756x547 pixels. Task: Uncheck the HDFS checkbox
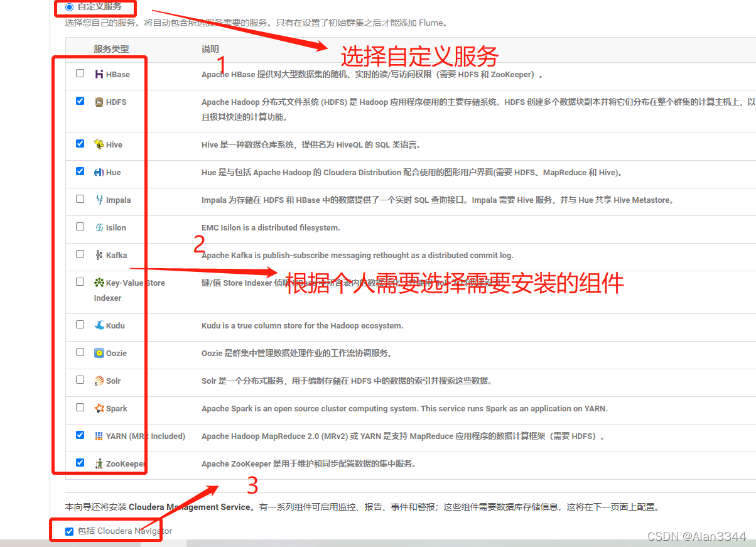(x=80, y=100)
